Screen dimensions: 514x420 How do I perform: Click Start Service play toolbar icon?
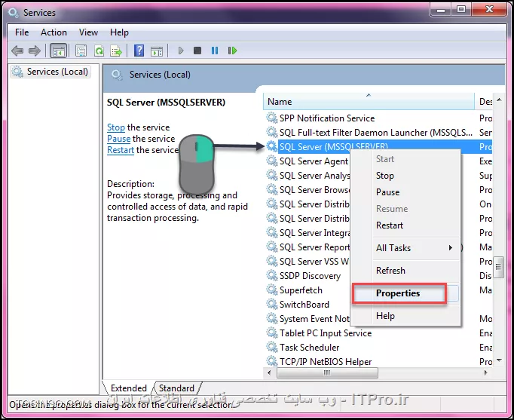(181, 51)
